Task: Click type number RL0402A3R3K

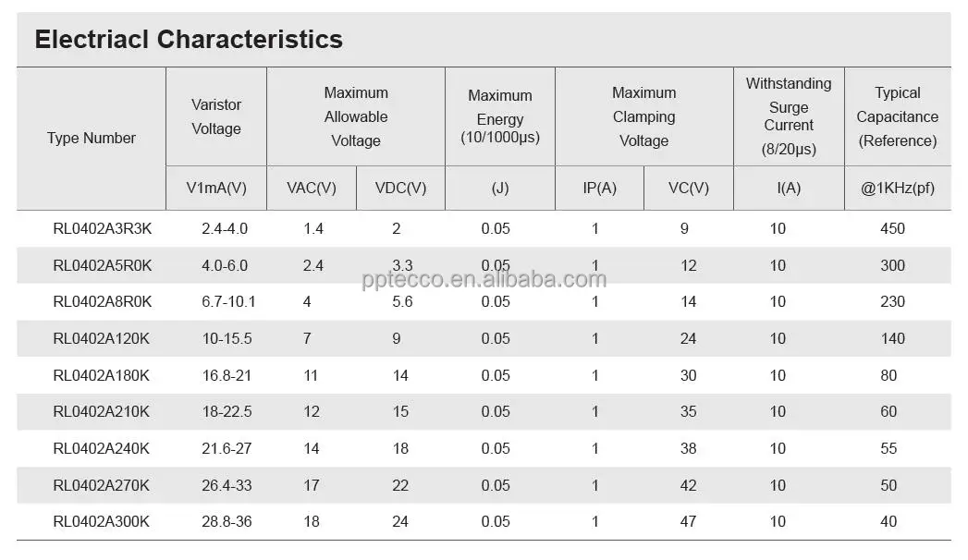Action: click(x=103, y=229)
